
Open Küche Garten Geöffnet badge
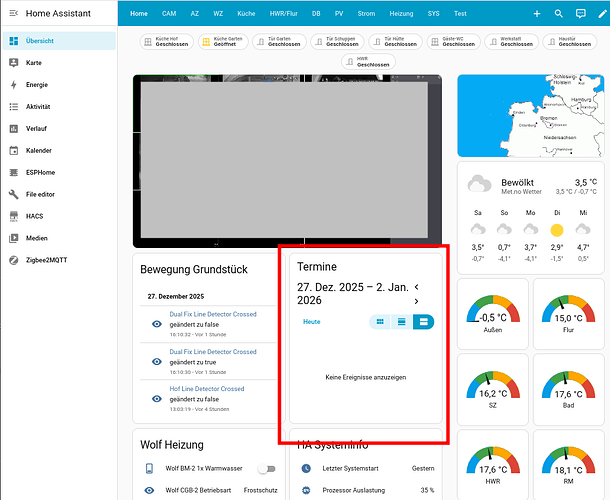223,42
